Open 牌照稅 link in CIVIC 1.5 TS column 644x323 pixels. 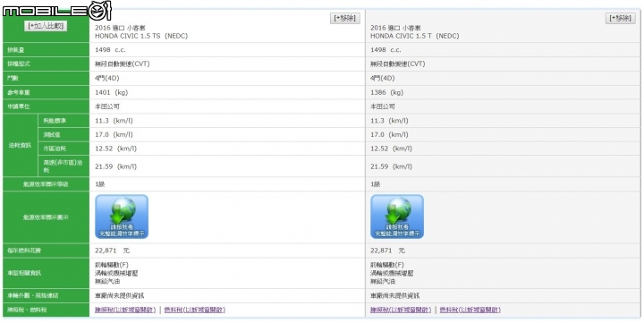125,310
